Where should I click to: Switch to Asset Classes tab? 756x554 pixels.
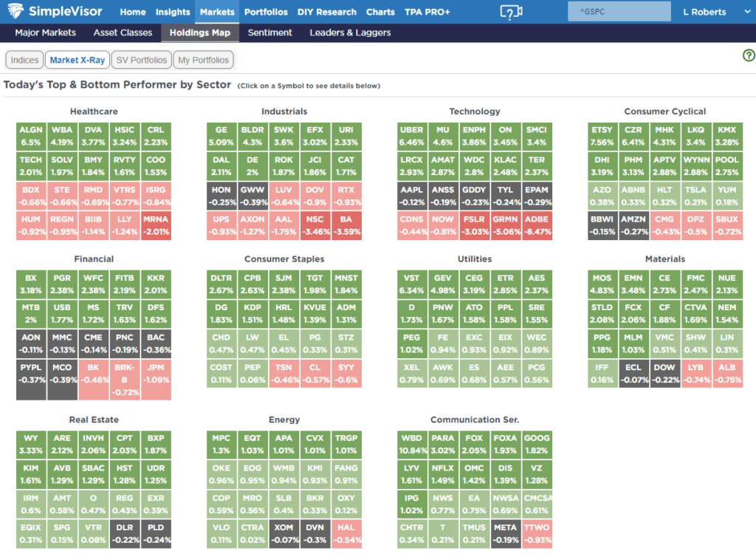[x=123, y=33]
